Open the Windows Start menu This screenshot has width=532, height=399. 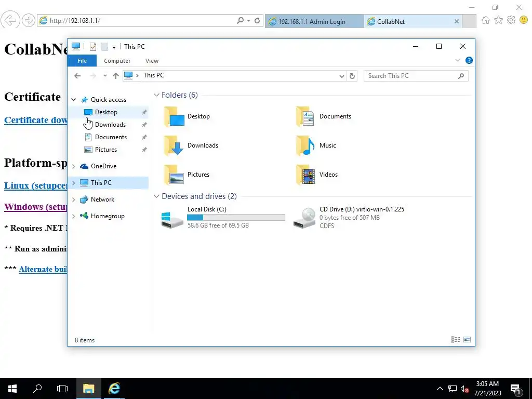click(x=12, y=389)
